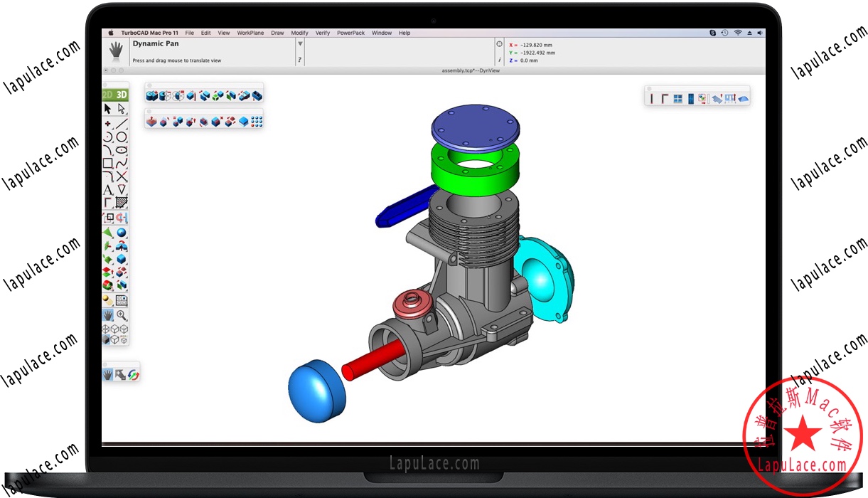Toggle shaded render mode cube
The width and height of the screenshot is (868, 498).
[106, 339]
